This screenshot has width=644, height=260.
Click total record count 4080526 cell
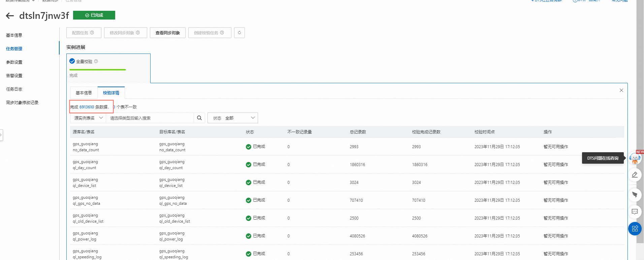point(357,236)
